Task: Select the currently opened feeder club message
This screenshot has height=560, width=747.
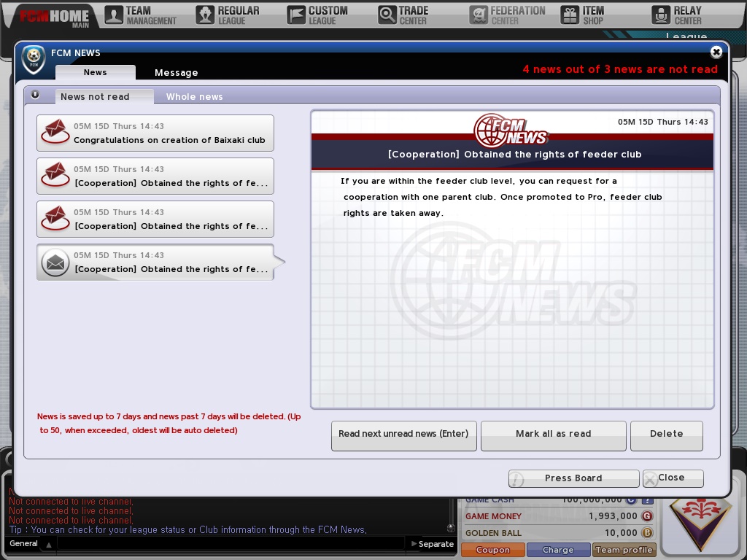Action: [x=155, y=262]
